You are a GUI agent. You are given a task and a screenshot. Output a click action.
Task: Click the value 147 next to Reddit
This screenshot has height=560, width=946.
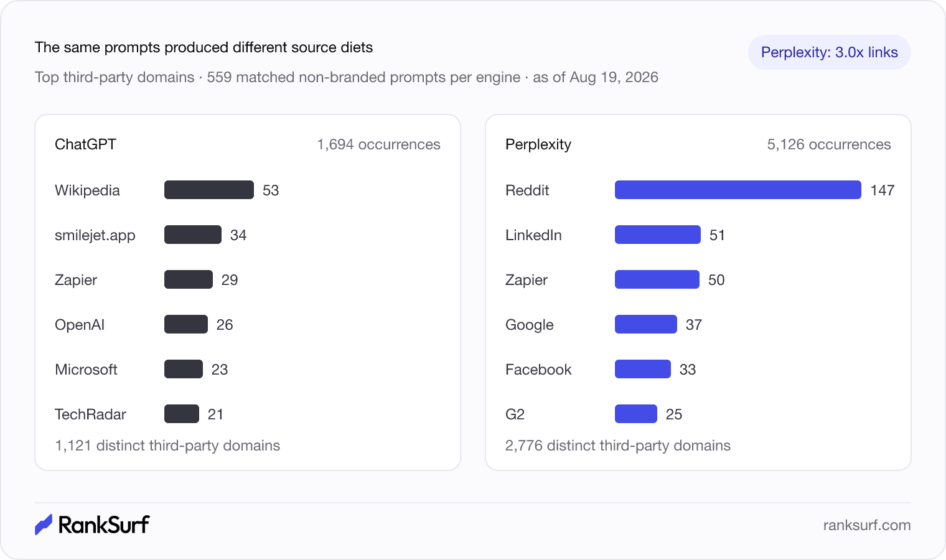[x=883, y=190]
